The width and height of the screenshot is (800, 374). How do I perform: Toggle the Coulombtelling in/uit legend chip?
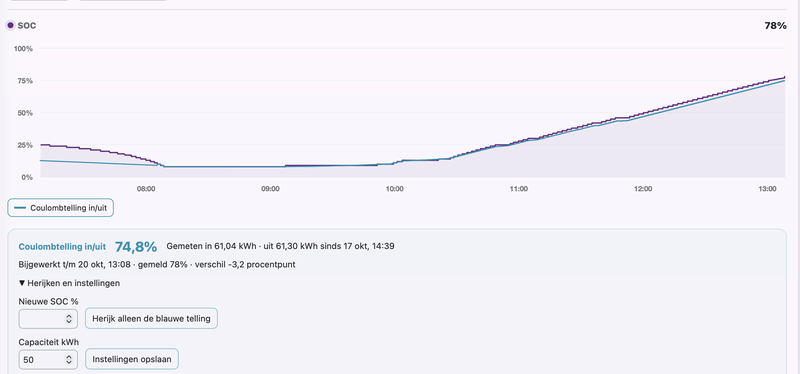[60, 208]
